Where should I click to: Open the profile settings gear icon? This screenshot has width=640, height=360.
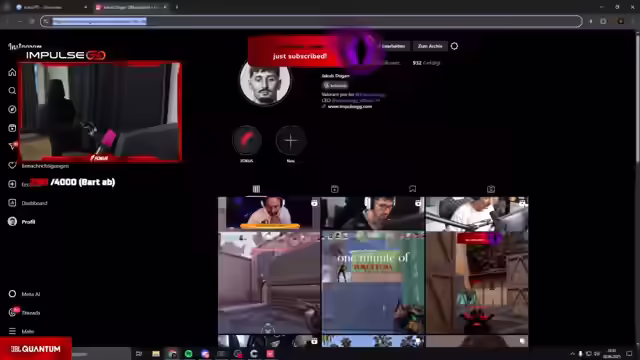[454, 46]
